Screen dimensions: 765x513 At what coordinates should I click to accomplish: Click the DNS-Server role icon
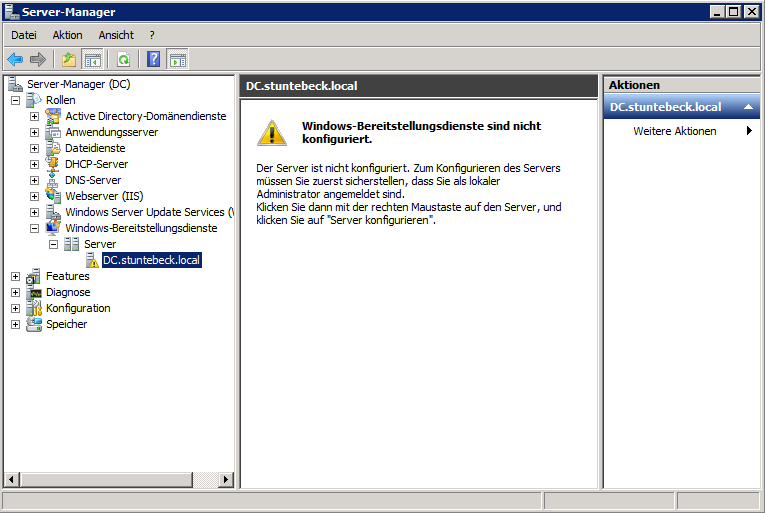point(53,180)
